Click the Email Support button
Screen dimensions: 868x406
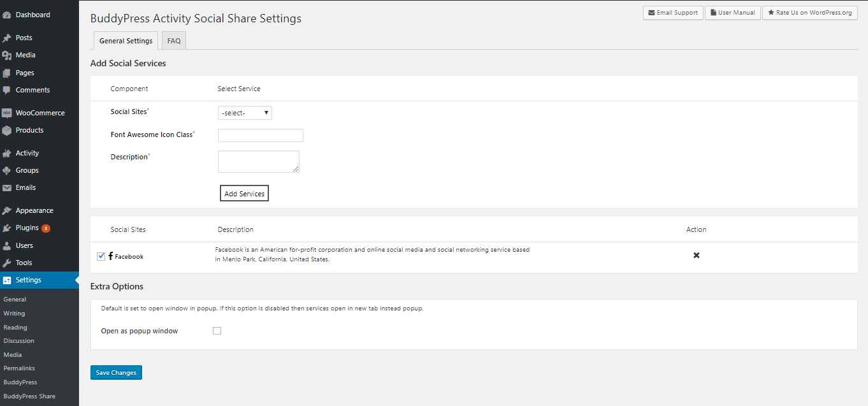[673, 13]
